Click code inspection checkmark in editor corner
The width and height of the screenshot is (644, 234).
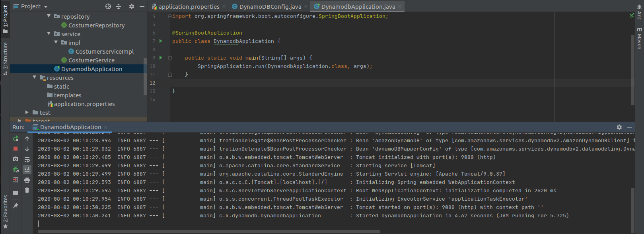point(632,15)
